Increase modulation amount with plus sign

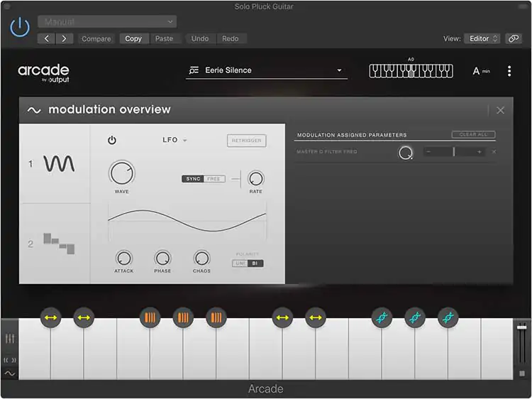479,152
